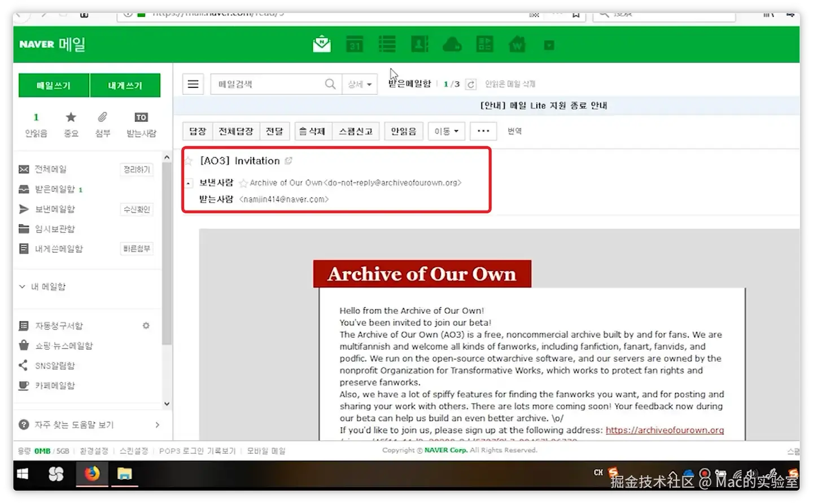Image resolution: width=813 pixels, height=504 pixels.
Task: Click the 정리하기 button beside 전체메일
Action: click(x=137, y=169)
